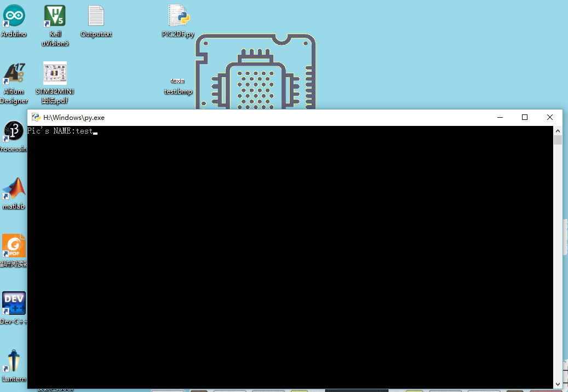Screen dimensions: 568x392
Task: Click the "Pic's NAME:test" prompt line
Action: tap(60, 131)
